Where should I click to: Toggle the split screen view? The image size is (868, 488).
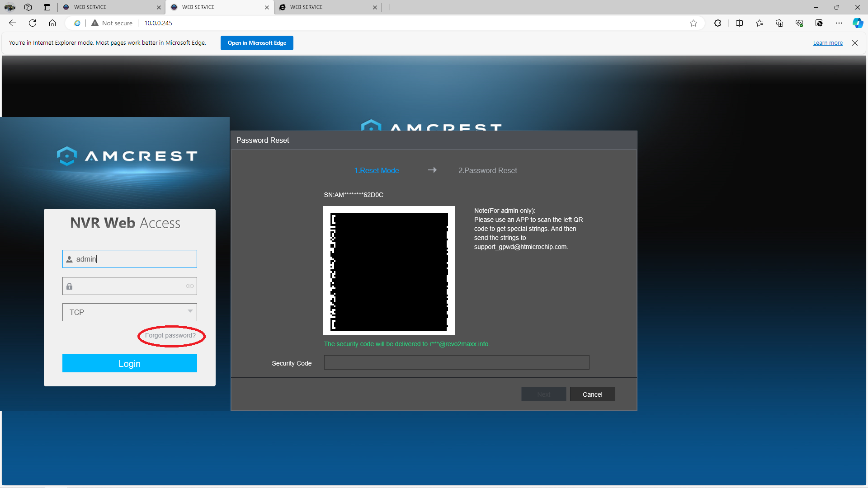[740, 23]
